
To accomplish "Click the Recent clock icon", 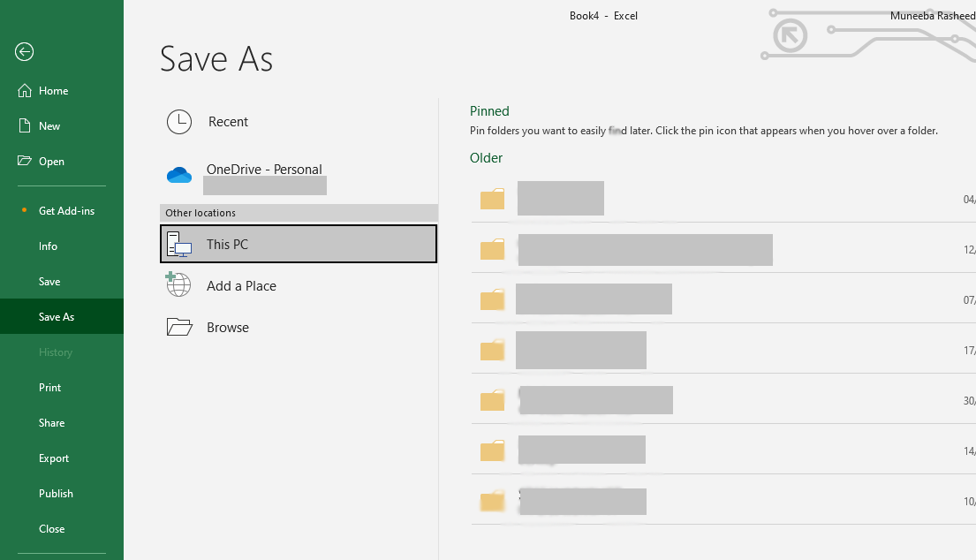I will pos(179,122).
